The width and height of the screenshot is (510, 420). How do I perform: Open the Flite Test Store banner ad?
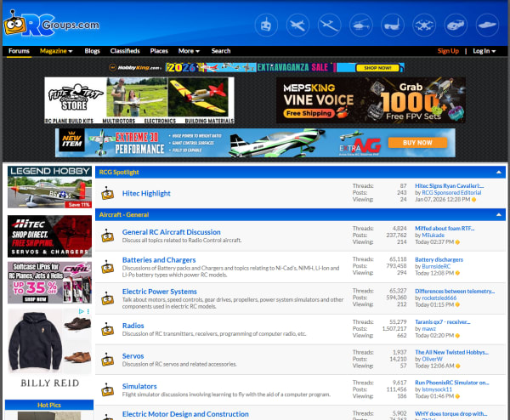pyautogui.click(x=139, y=100)
